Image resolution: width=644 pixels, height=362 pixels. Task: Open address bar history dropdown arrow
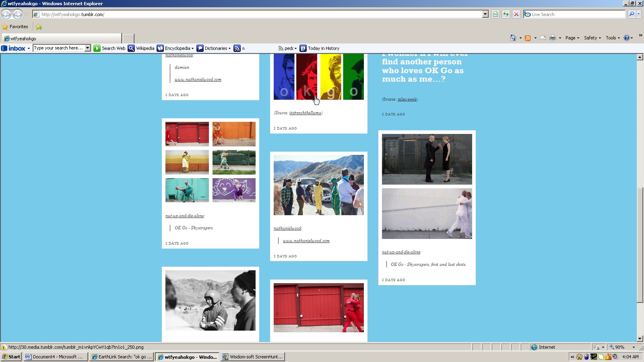(x=485, y=14)
